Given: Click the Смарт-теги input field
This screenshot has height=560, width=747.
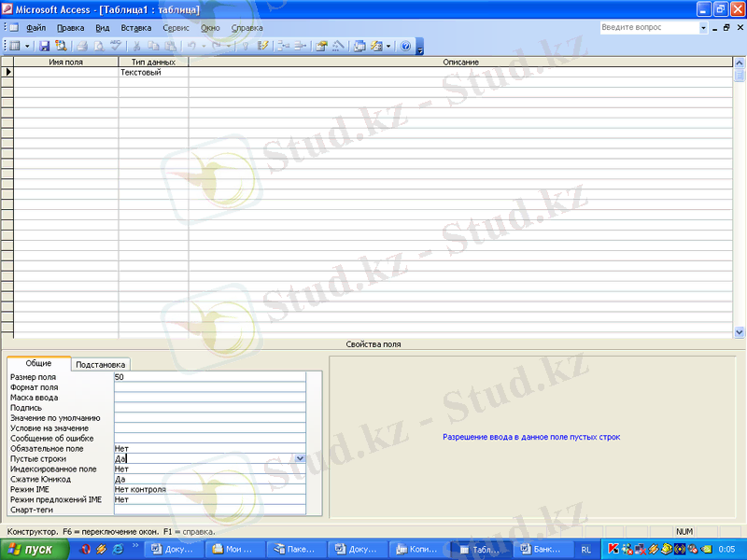Looking at the screenshot, I should [209, 510].
